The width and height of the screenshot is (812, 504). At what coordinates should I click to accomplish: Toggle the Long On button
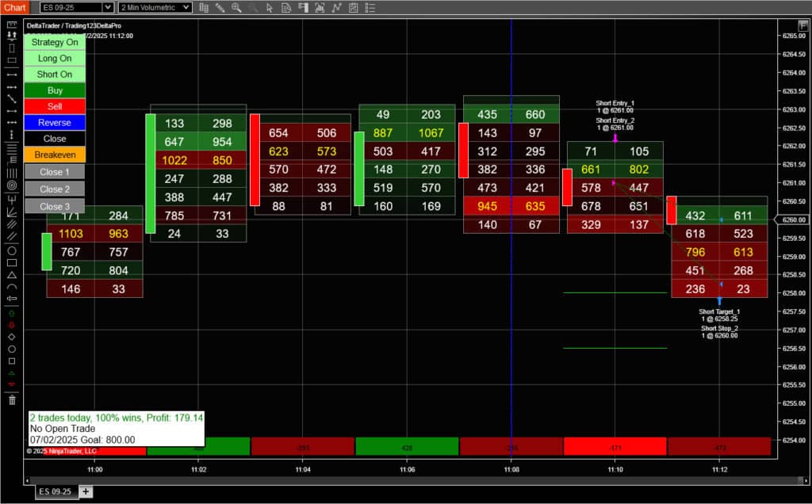point(55,59)
